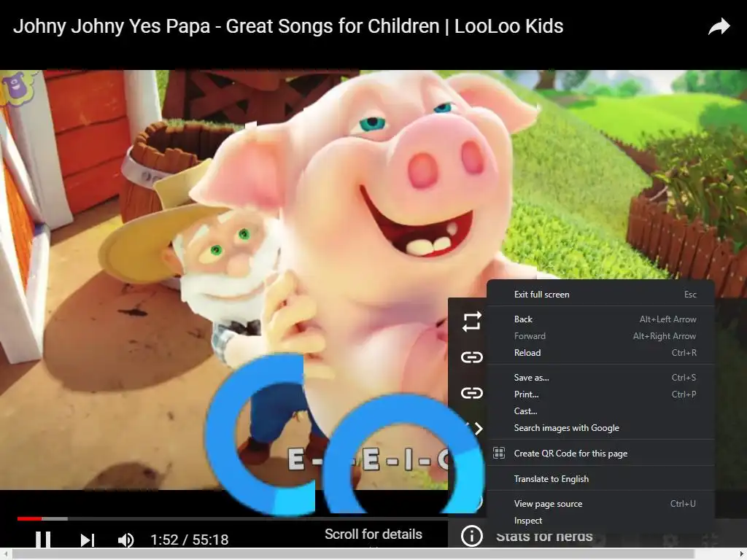Skip to the next video

coord(88,540)
